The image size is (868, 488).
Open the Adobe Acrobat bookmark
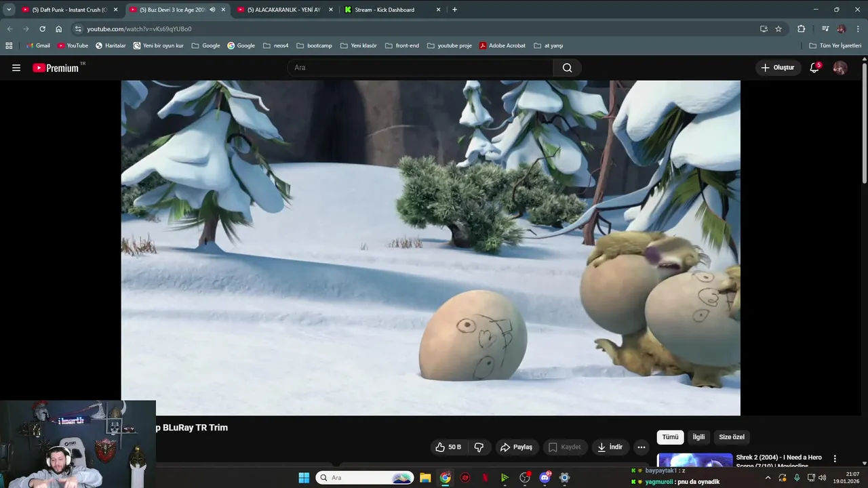502,45
